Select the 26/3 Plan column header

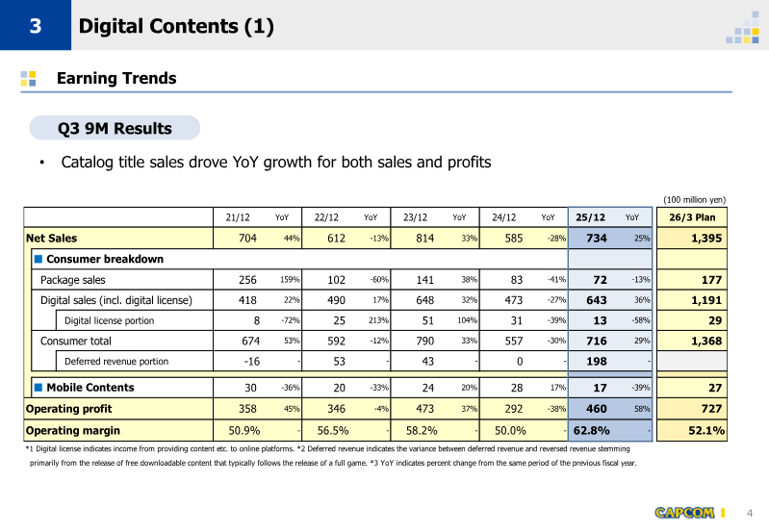pyautogui.click(x=692, y=217)
